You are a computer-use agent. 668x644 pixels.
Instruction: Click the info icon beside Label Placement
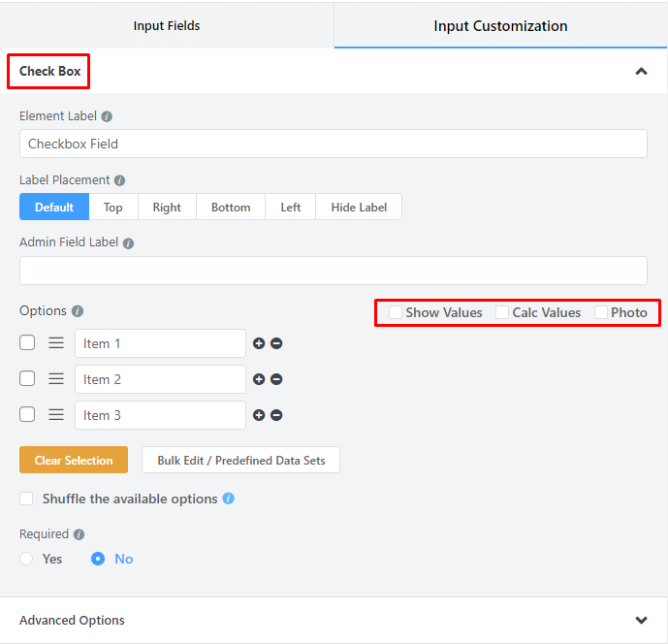point(119,180)
